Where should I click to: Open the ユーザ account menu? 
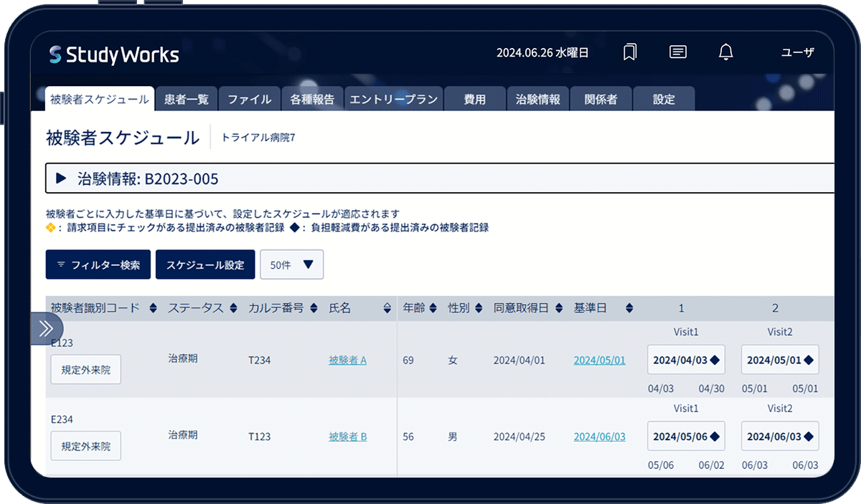point(797,52)
